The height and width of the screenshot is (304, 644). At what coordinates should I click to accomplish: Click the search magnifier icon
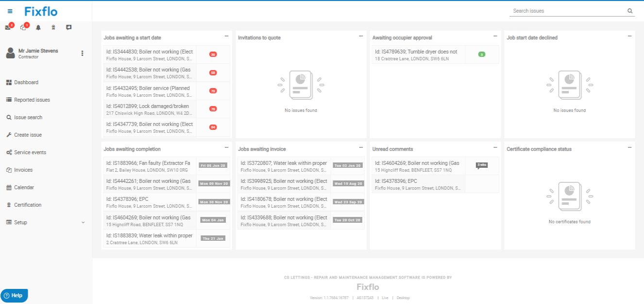click(630, 10)
